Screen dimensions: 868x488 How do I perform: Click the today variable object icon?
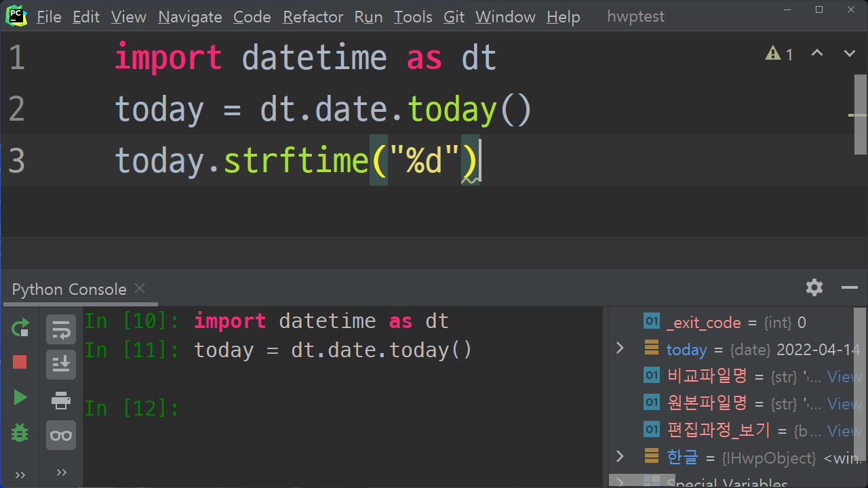(x=652, y=348)
